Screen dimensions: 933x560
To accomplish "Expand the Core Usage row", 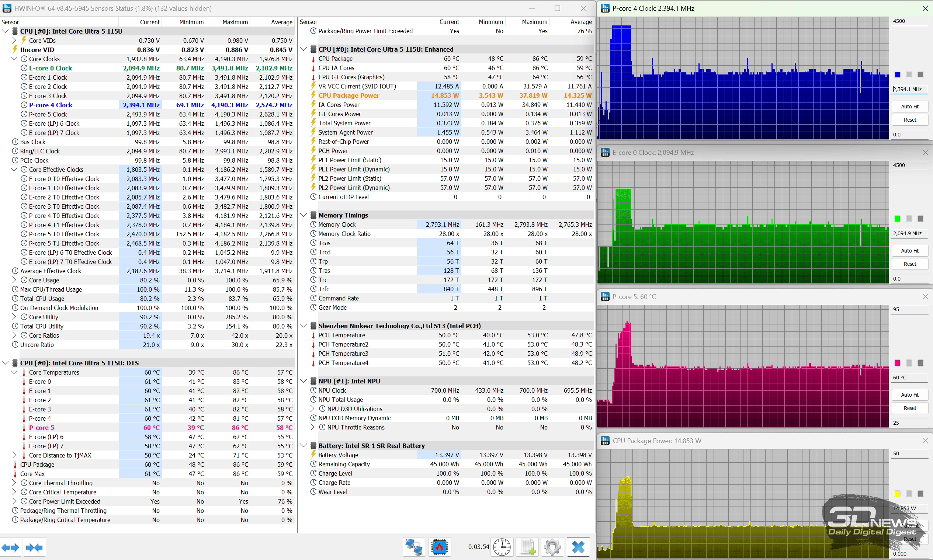I will [x=14, y=280].
